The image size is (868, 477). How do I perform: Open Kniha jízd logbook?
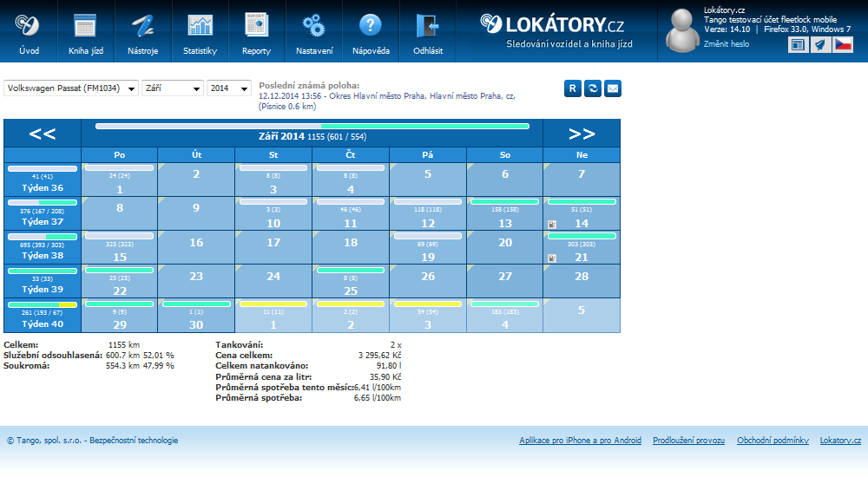[85, 32]
